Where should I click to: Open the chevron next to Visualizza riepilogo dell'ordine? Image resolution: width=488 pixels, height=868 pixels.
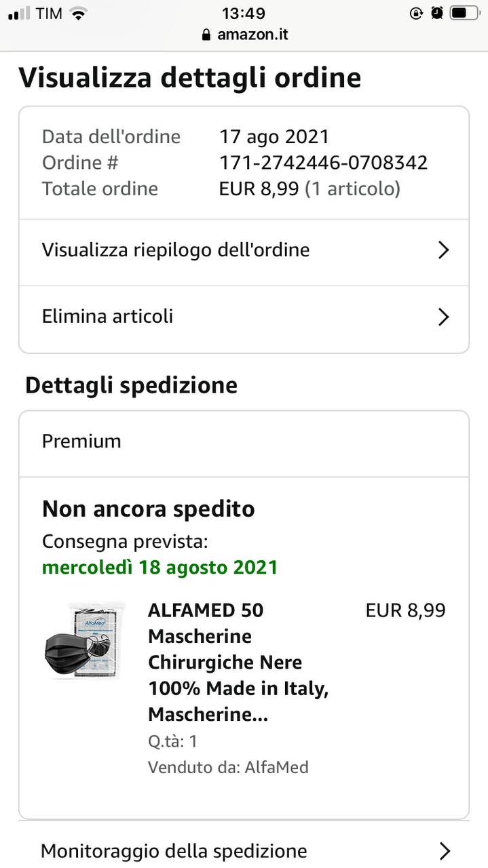coord(443,250)
